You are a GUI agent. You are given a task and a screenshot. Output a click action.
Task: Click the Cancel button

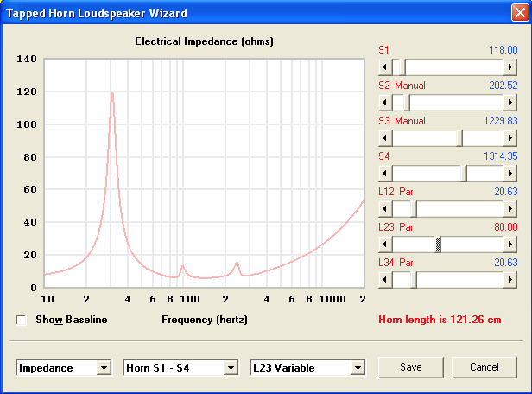tap(484, 367)
